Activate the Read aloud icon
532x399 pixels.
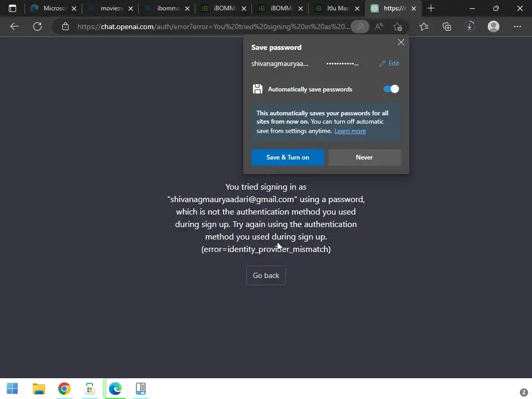379,26
